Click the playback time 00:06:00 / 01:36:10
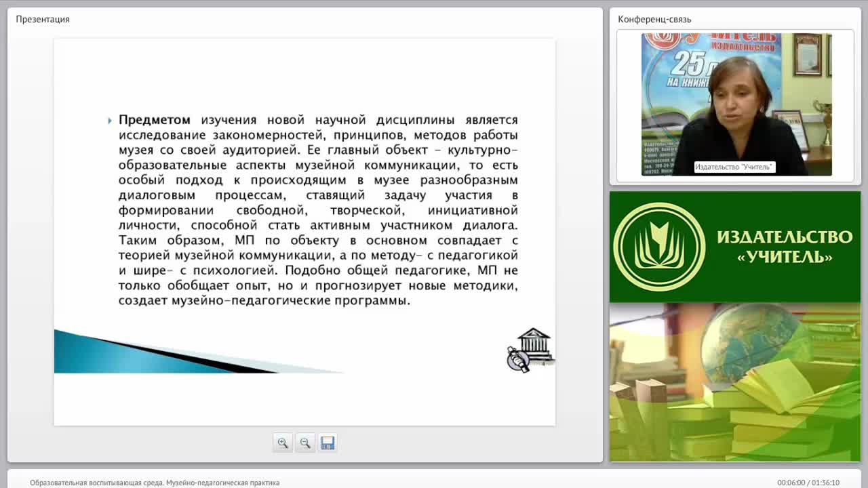The image size is (868, 488). click(808, 483)
